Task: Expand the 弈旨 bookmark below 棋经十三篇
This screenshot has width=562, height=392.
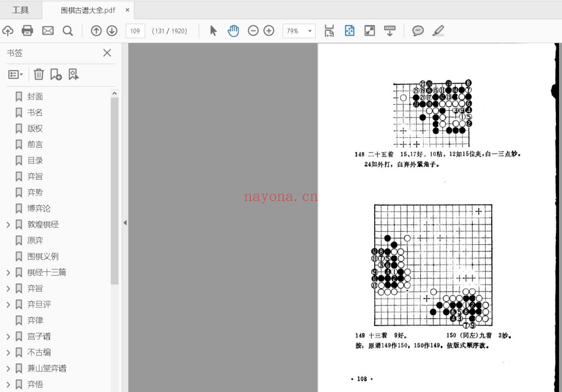Action: point(8,289)
